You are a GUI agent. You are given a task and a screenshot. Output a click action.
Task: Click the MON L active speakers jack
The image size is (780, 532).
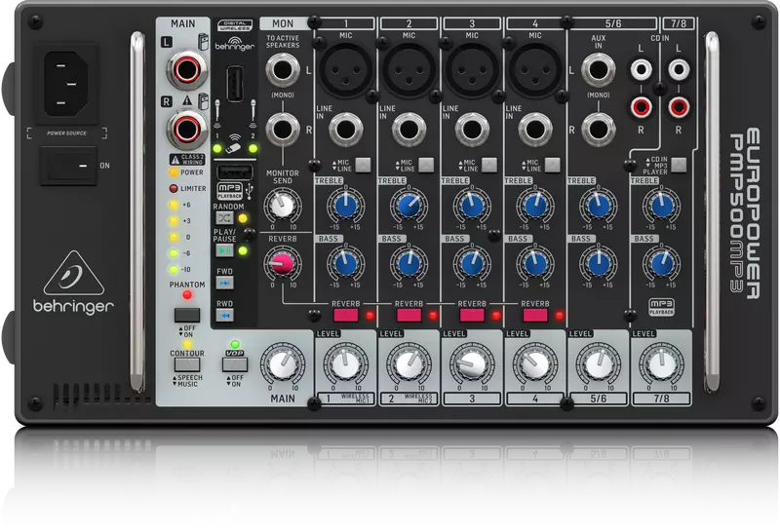pos(283,70)
